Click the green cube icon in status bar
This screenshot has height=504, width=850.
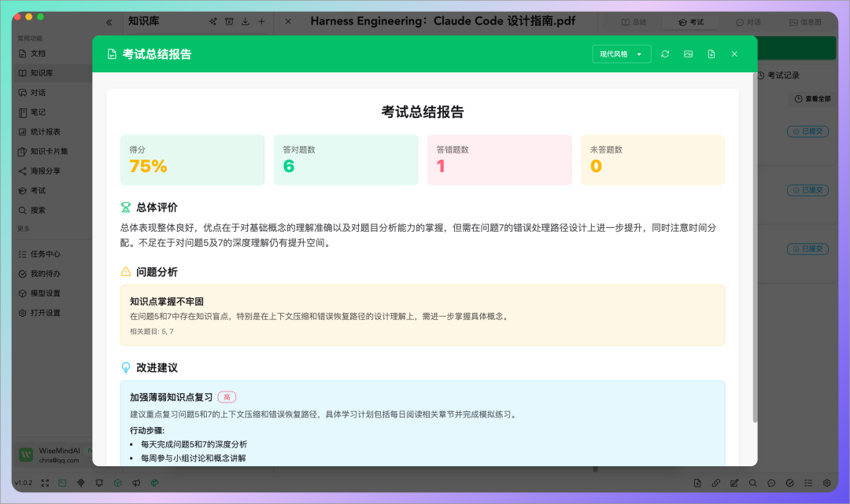(x=117, y=483)
